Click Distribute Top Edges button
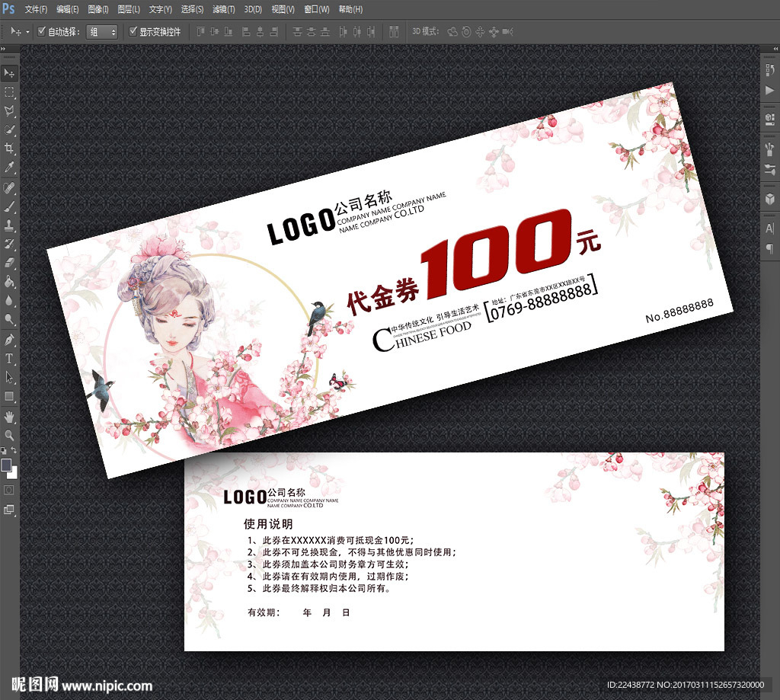This screenshot has height=700, width=780. 298,32
